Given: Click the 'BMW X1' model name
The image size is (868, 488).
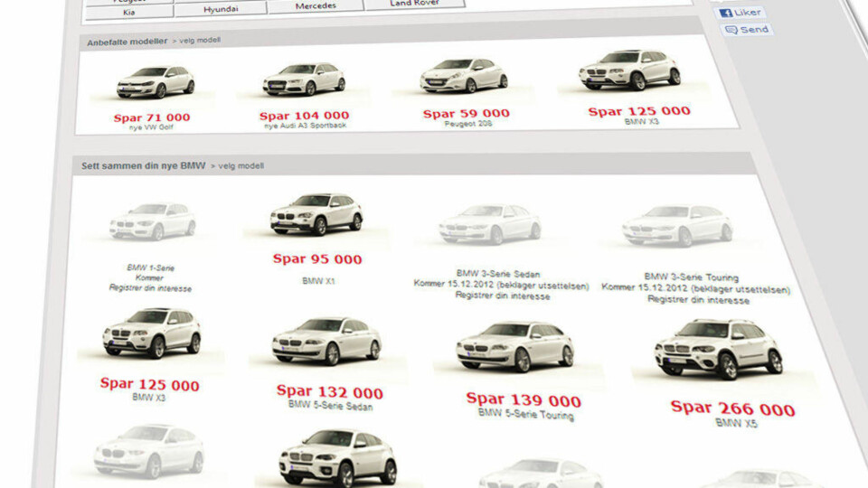Looking at the screenshot, I should click(x=318, y=281).
